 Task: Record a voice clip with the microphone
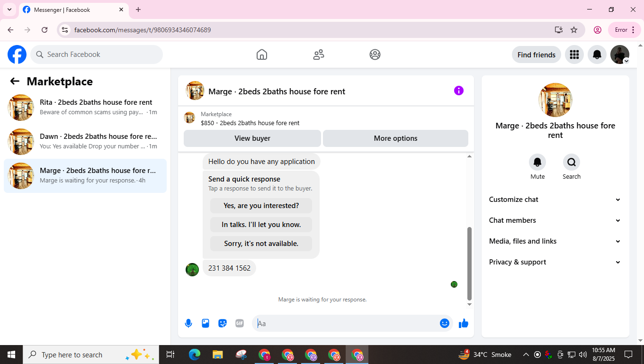pos(188,323)
